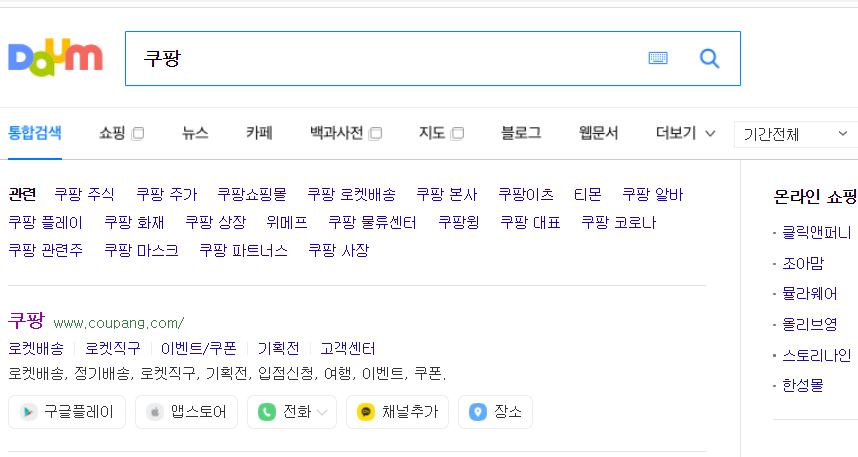Click the 장소 button
858x457 pixels.
495,412
